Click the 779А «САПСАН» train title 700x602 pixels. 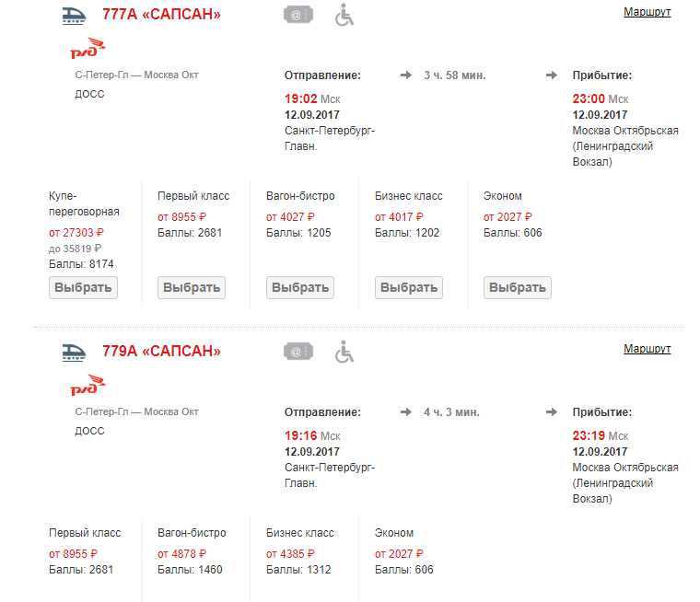[161, 351]
